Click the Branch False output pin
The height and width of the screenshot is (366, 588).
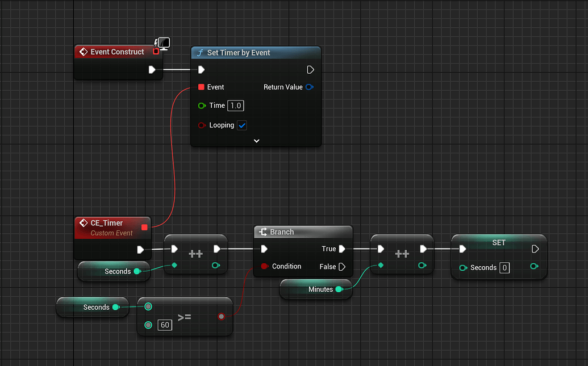(x=342, y=267)
